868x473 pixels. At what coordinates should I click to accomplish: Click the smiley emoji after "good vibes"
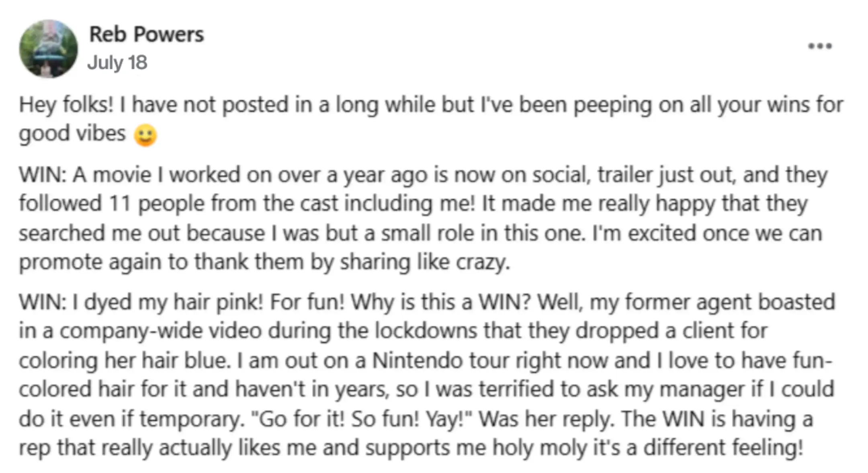coord(145,136)
